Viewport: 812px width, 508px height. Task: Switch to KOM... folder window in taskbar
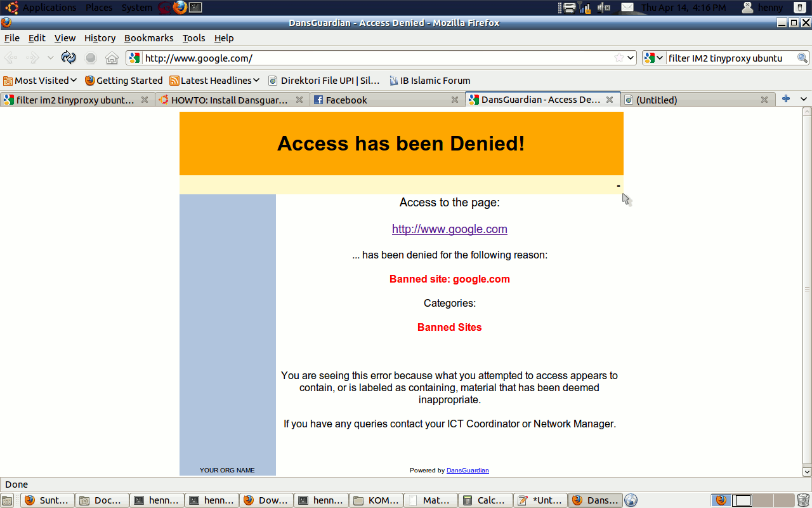click(377, 500)
